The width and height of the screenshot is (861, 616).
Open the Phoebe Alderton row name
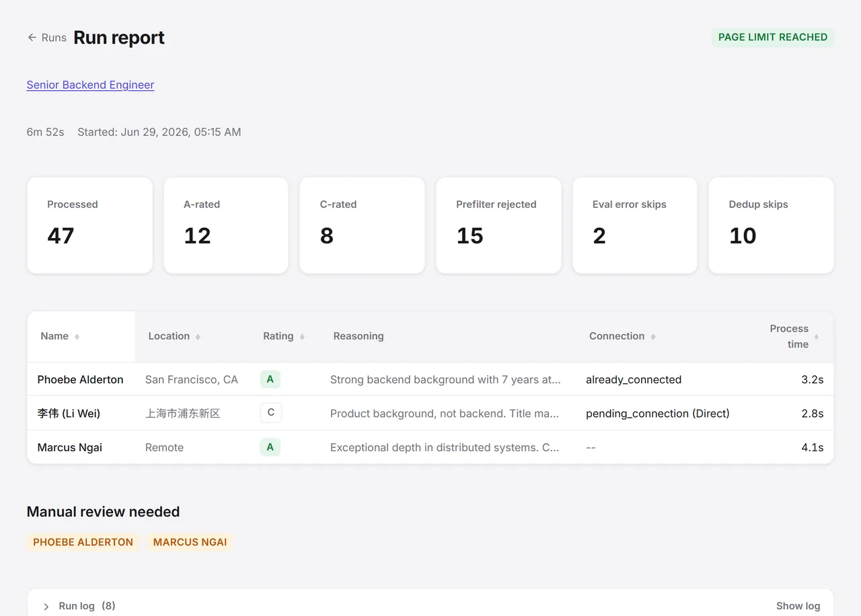pyautogui.click(x=81, y=380)
